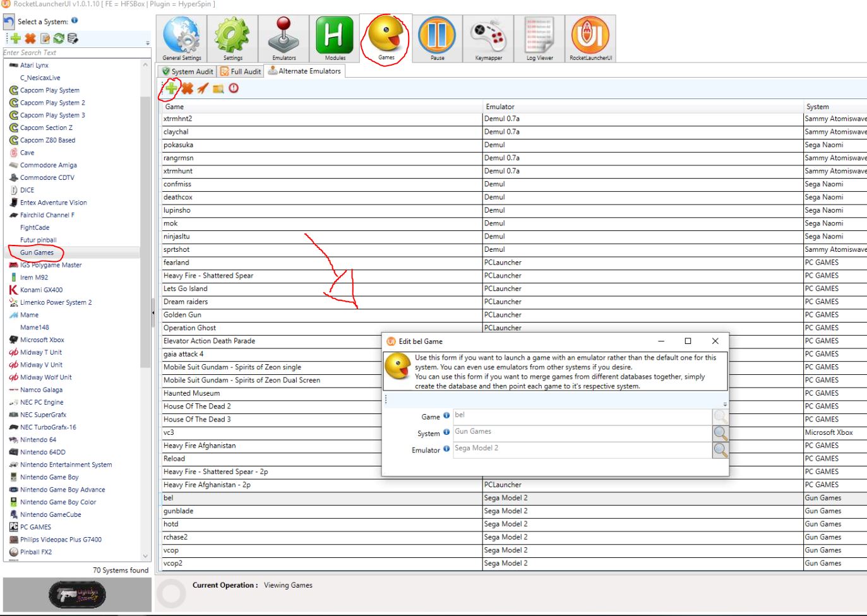This screenshot has height=616, width=867.
Task: Select the gunblade row in games table
Action: (179, 511)
